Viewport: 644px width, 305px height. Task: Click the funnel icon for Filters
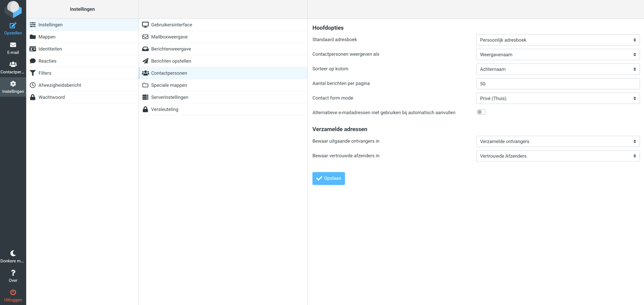click(33, 73)
